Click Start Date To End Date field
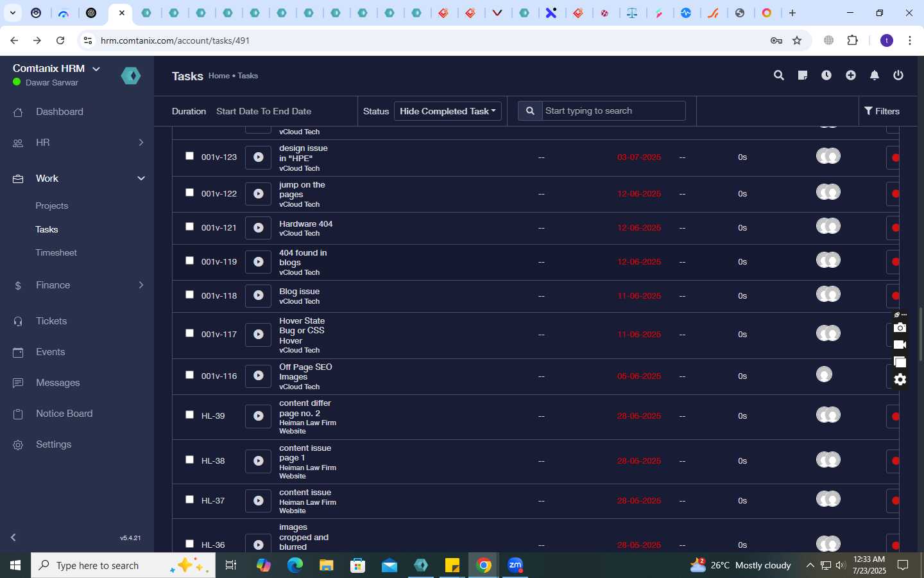Image resolution: width=924 pixels, height=578 pixels. pyautogui.click(x=264, y=111)
